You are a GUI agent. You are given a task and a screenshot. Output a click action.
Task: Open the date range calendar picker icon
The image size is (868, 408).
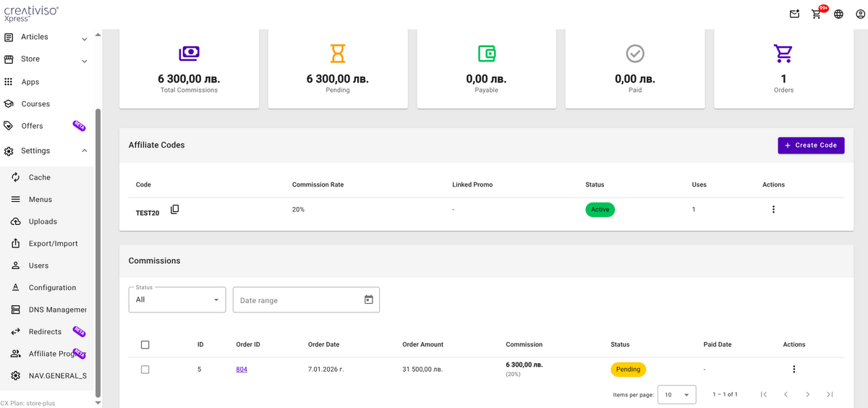pos(368,299)
